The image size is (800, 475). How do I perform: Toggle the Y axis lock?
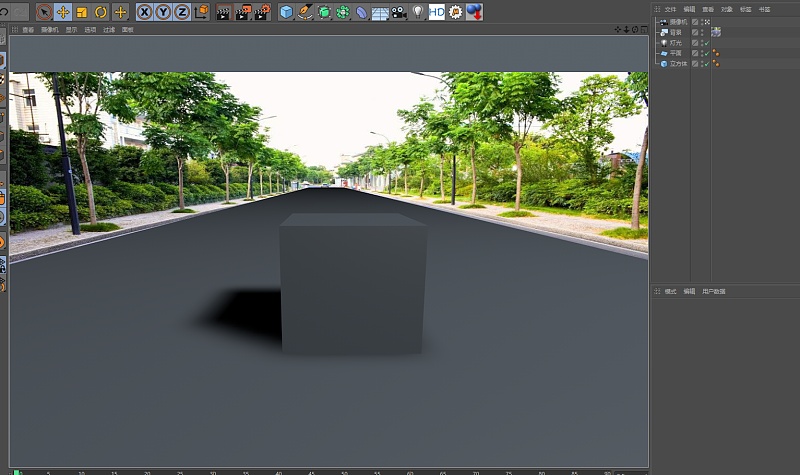click(163, 12)
